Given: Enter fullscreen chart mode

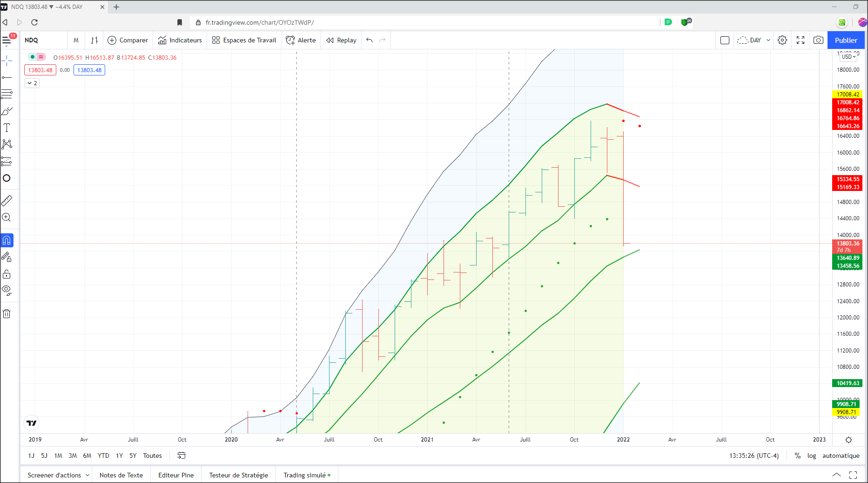Looking at the screenshot, I should pyautogui.click(x=801, y=40).
